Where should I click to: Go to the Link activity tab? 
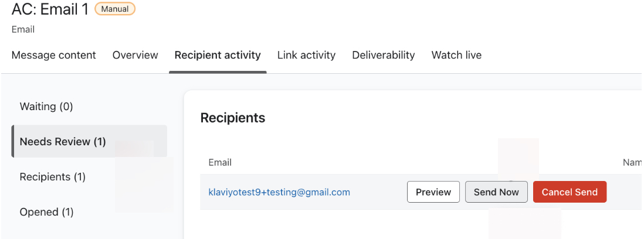306,55
